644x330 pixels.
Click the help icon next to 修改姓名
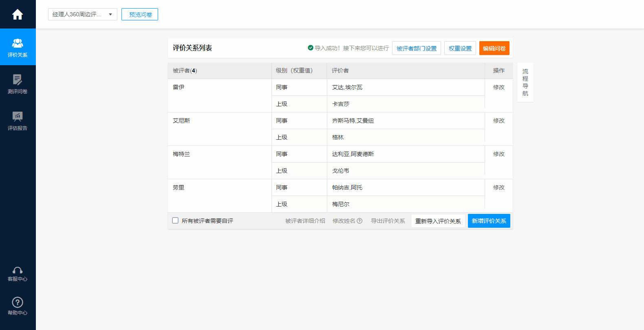point(359,221)
